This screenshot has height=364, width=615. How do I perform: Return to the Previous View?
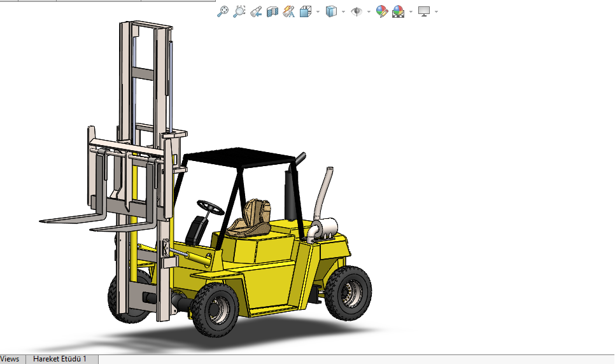click(256, 11)
